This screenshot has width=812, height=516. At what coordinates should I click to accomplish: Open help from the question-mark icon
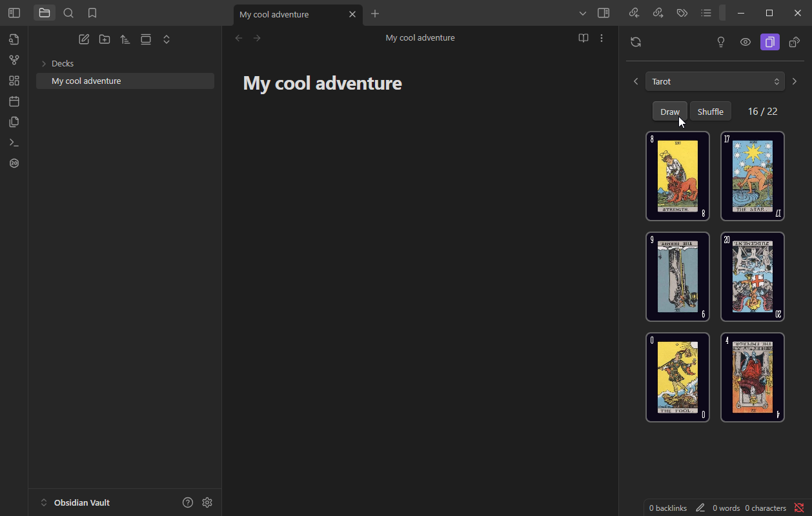click(188, 502)
